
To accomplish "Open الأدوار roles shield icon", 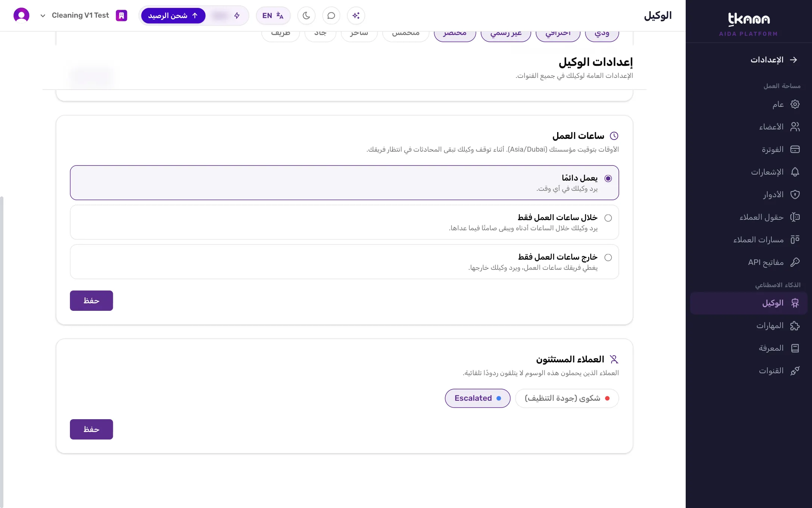I will tap(795, 195).
